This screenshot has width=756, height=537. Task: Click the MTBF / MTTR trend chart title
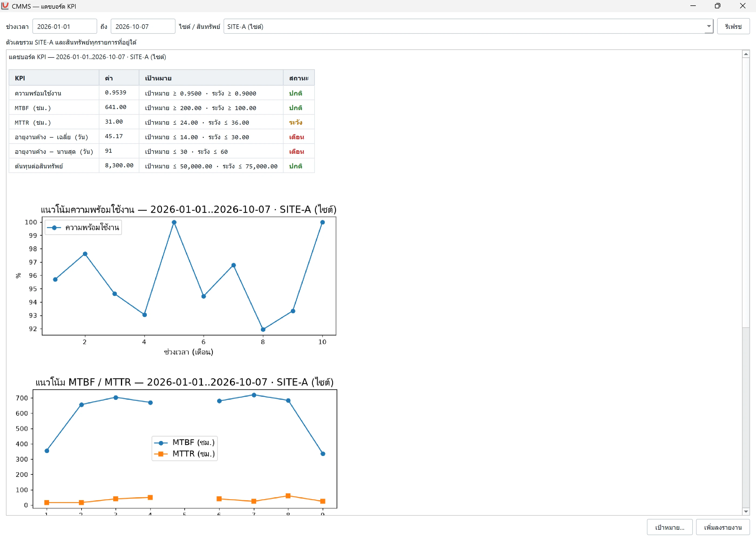click(184, 382)
